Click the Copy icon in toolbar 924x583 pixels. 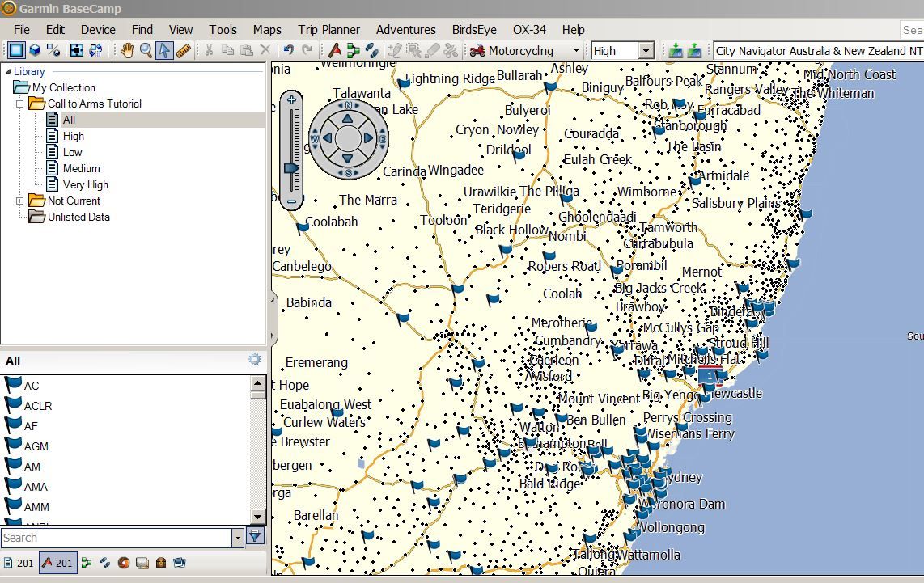coord(227,51)
